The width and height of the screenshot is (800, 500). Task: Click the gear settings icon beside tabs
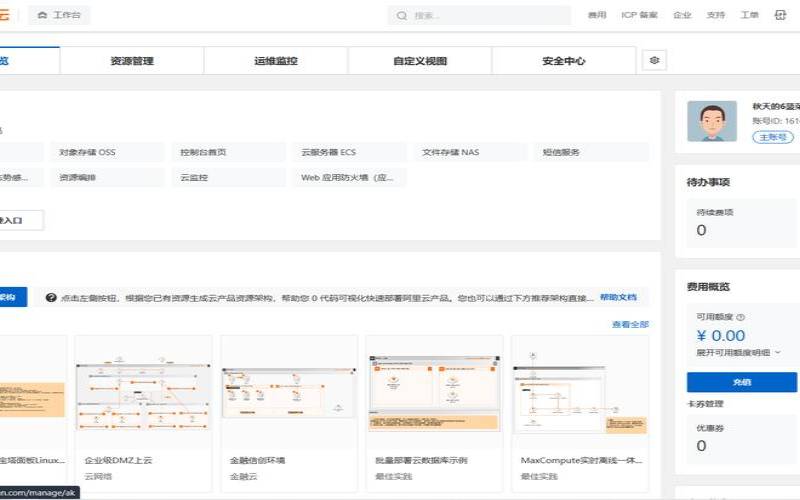[x=654, y=61]
